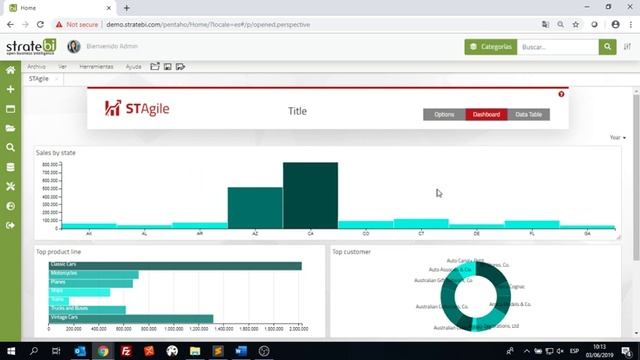Image resolution: width=640 pixels, height=360 pixels.
Task: Open the Categorías dropdown button
Action: [491, 47]
